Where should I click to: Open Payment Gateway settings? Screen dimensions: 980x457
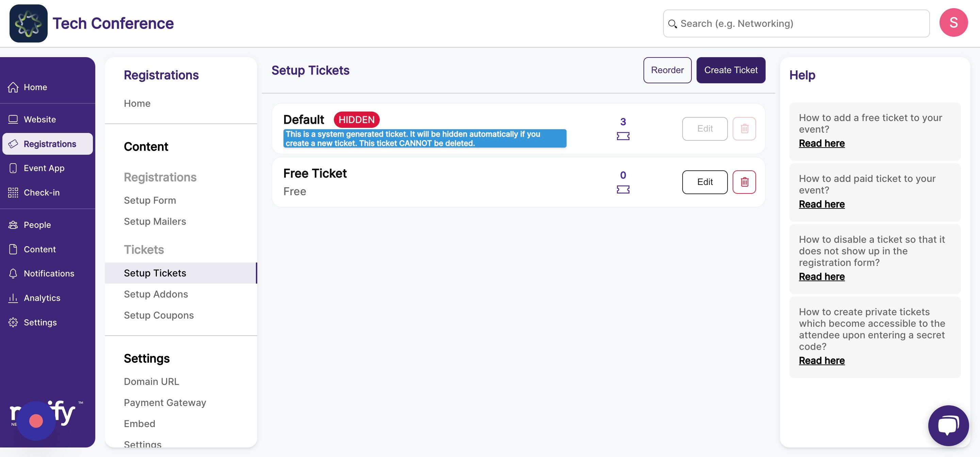[x=165, y=403]
